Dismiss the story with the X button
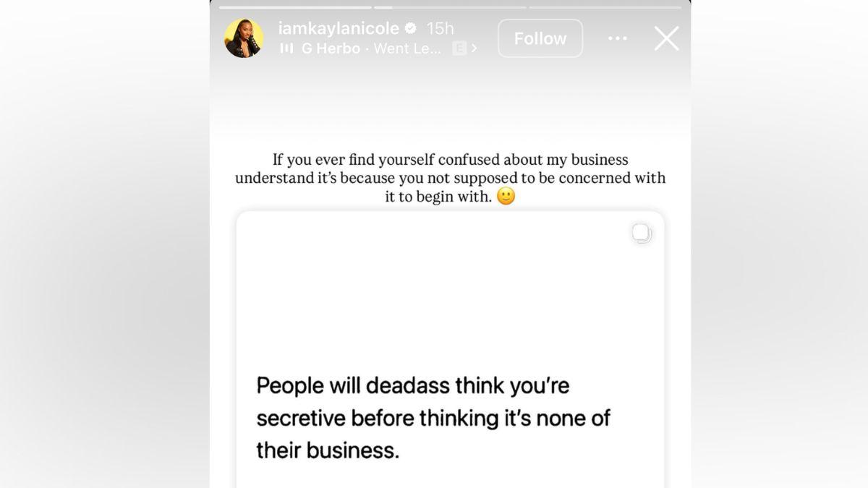Image resolution: width=868 pixels, height=488 pixels. point(665,39)
